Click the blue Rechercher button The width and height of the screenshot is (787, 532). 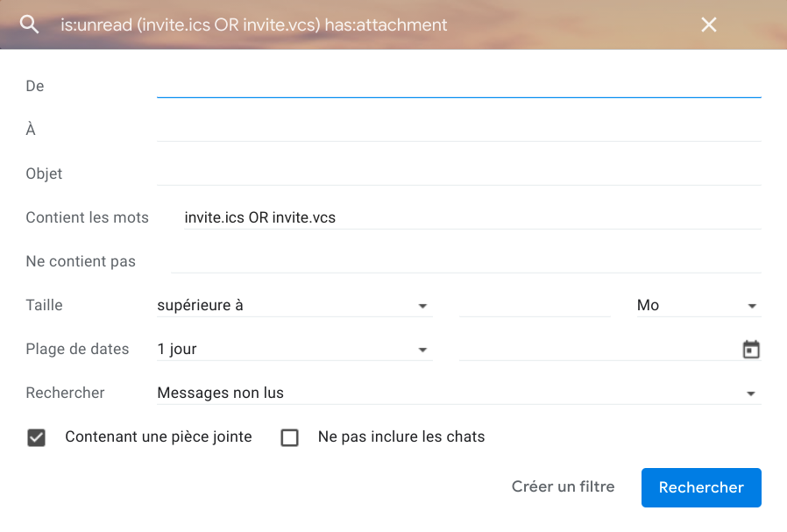tap(701, 487)
